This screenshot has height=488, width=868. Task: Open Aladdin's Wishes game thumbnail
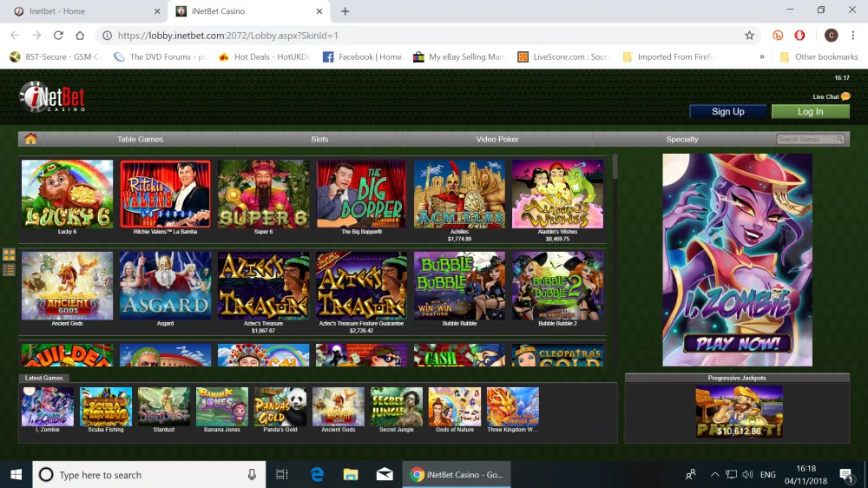coord(557,194)
